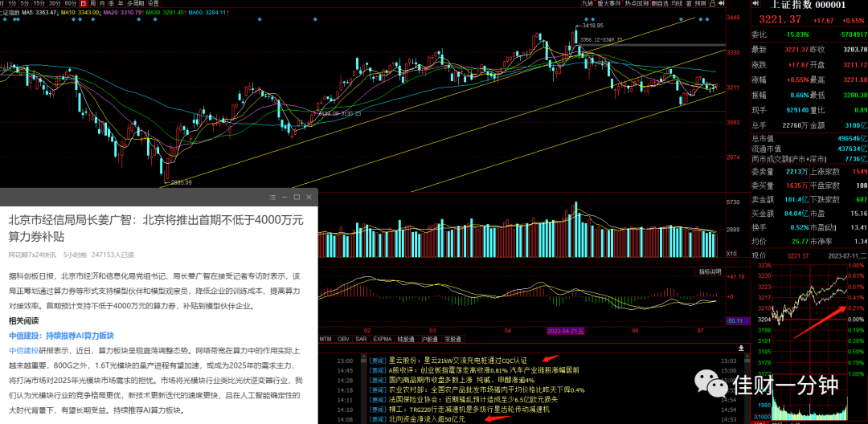This screenshot has width=868, height=424.
Task: Click the 上证指数 000001 title
Action: click(808, 5)
